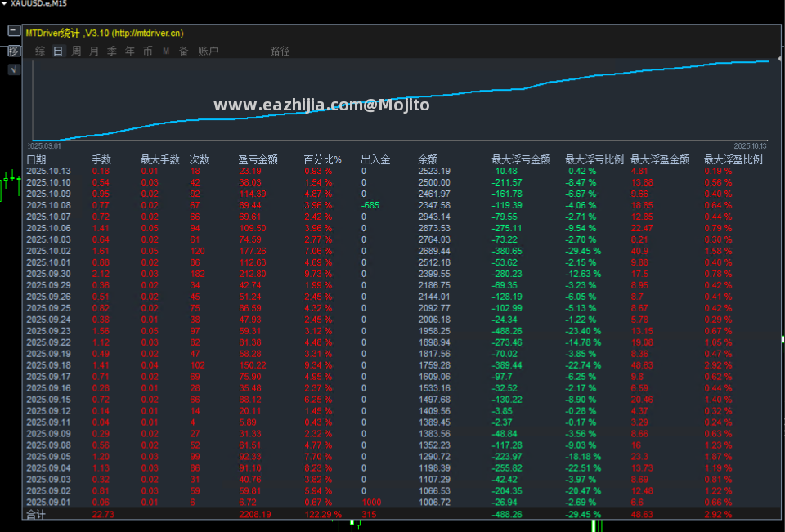785x532 pixels.
Task: Switch to the 季 quarterly tab
Action: [x=112, y=51]
